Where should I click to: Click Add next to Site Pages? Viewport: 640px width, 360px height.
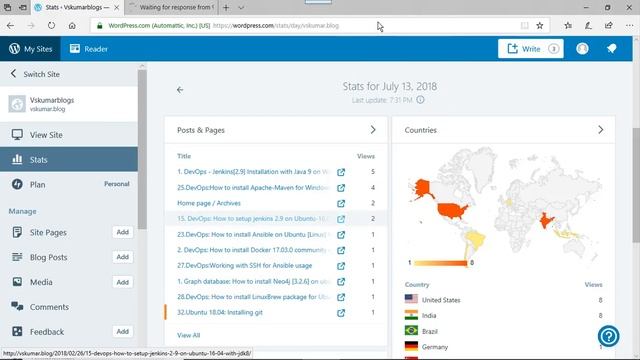122,232
